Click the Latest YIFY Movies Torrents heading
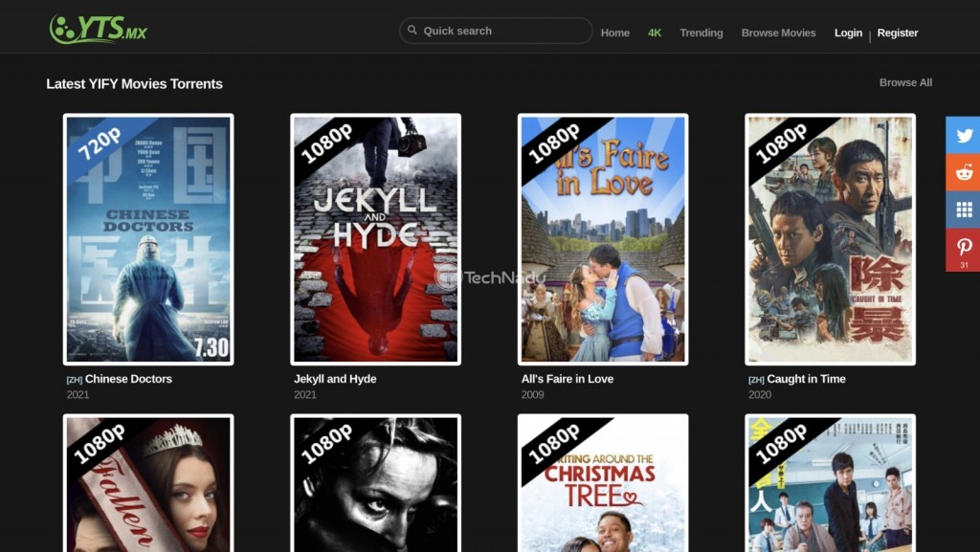 pos(134,83)
